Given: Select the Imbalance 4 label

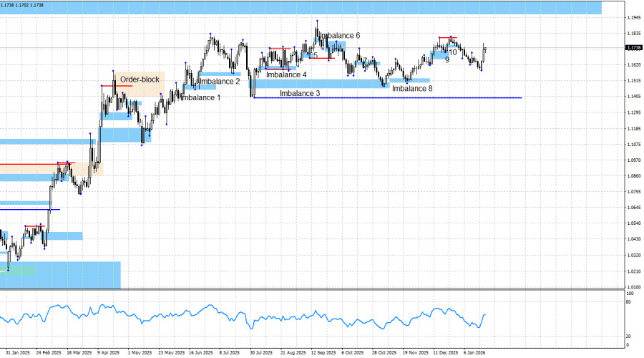Looking at the screenshot, I should coord(286,74).
